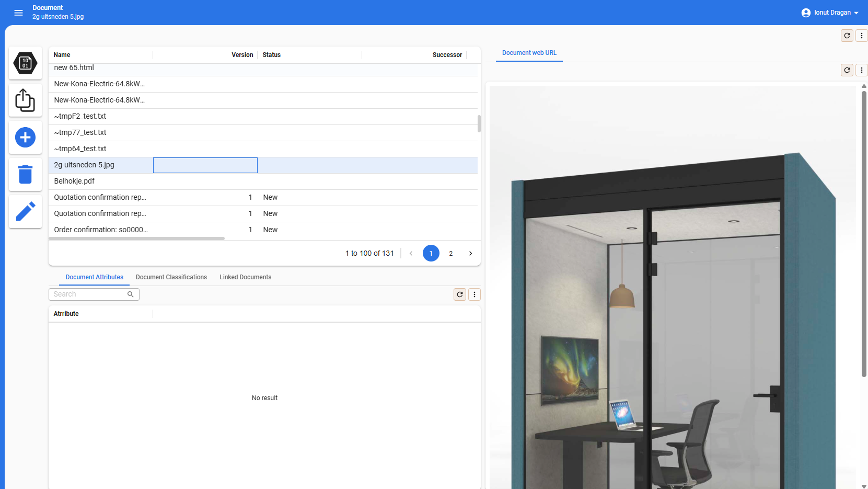Viewport: 868px width, 489px height.
Task: Add a new document with plus button
Action: 25,138
